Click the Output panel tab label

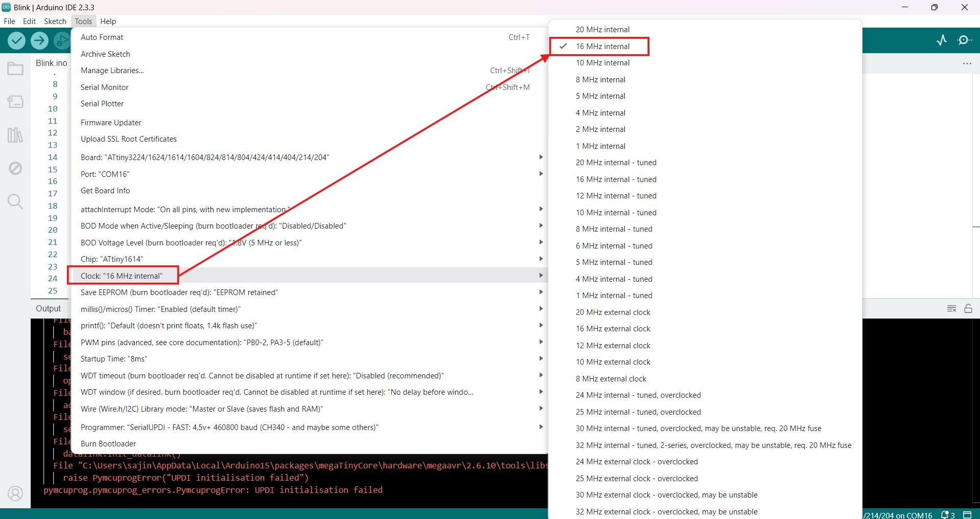pyautogui.click(x=48, y=308)
